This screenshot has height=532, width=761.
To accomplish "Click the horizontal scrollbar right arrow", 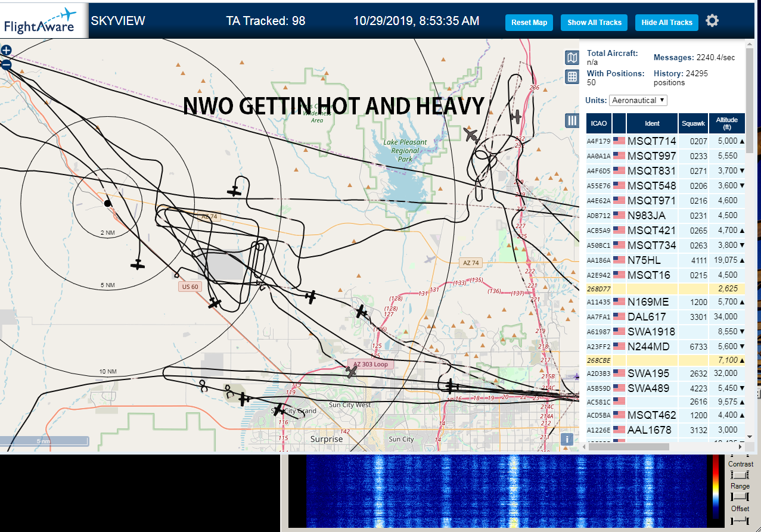I will (x=741, y=446).
